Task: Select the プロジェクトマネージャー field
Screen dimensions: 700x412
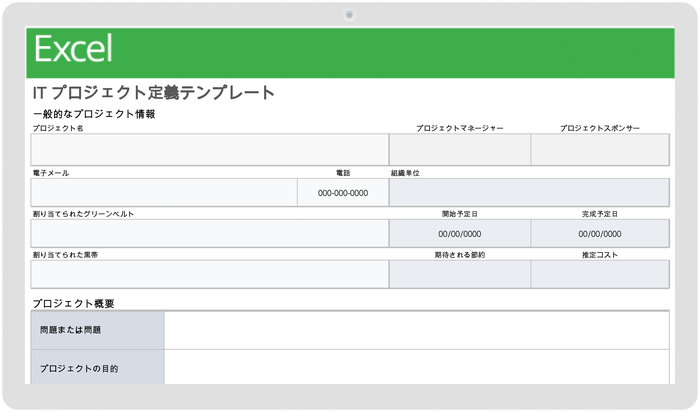Action: pos(460,150)
